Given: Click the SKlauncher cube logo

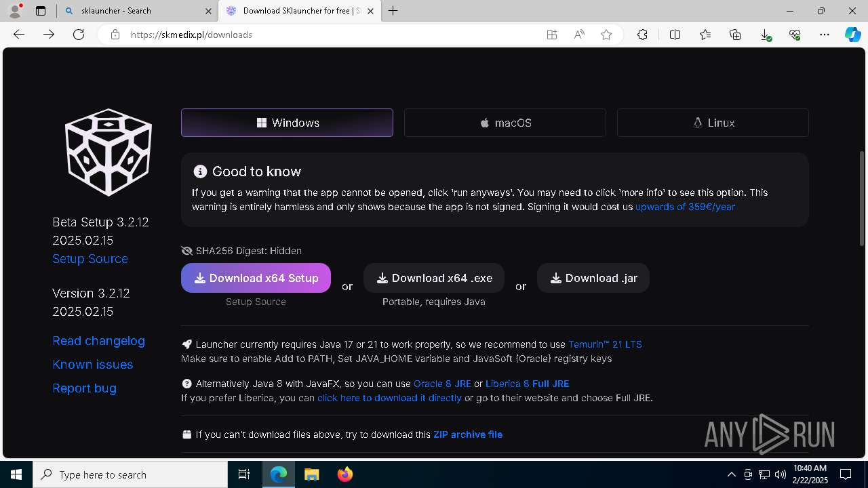Looking at the screenshot, I should (108, 152).
